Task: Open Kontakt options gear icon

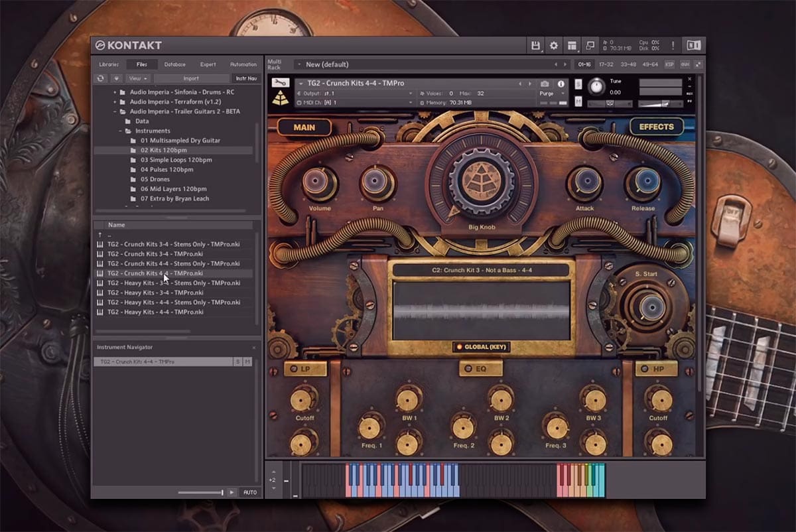Action: click(x=554, y=46)
